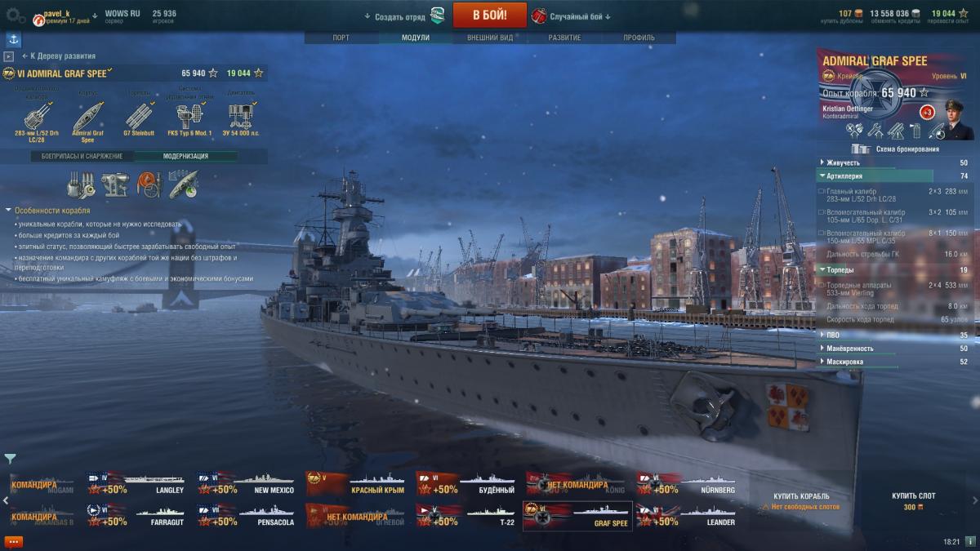Toggle the carousel filter funnel icon

coord(10,459)
